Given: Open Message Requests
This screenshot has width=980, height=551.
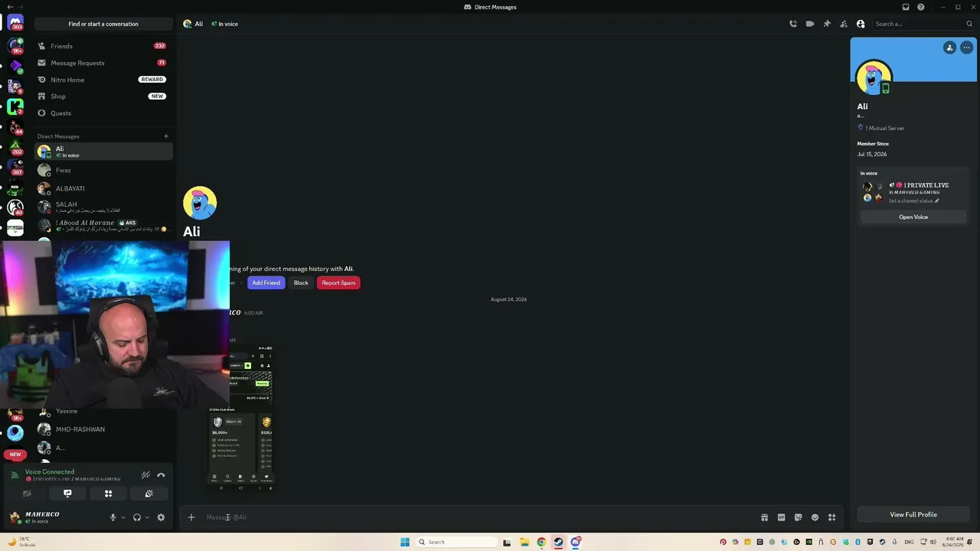Looking at the screenshot, I should [x=103, y=63].
